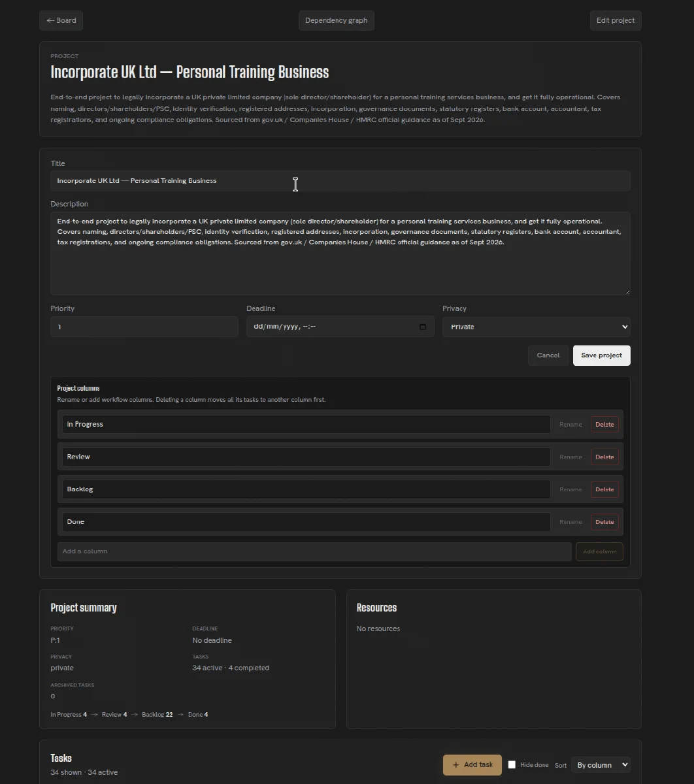
Task: Rename the Done column
Action: pos(570,522)
